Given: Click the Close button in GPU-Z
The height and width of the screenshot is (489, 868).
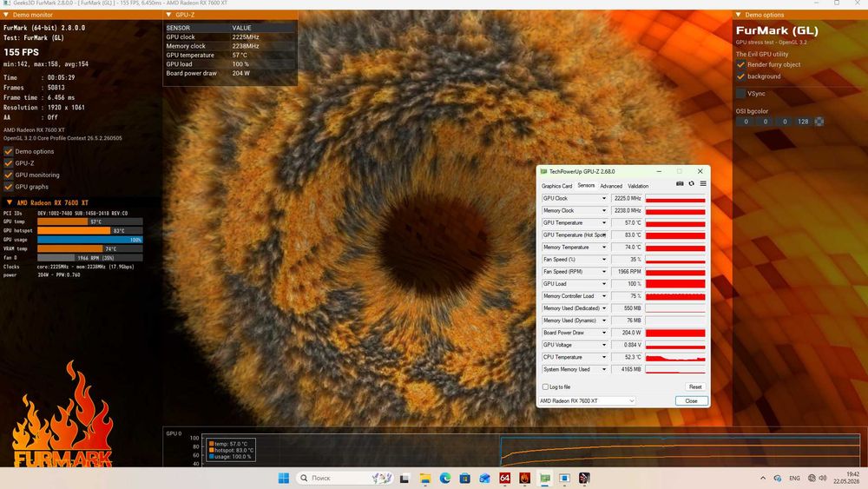Looking at the screenshot, I should 692,401.
